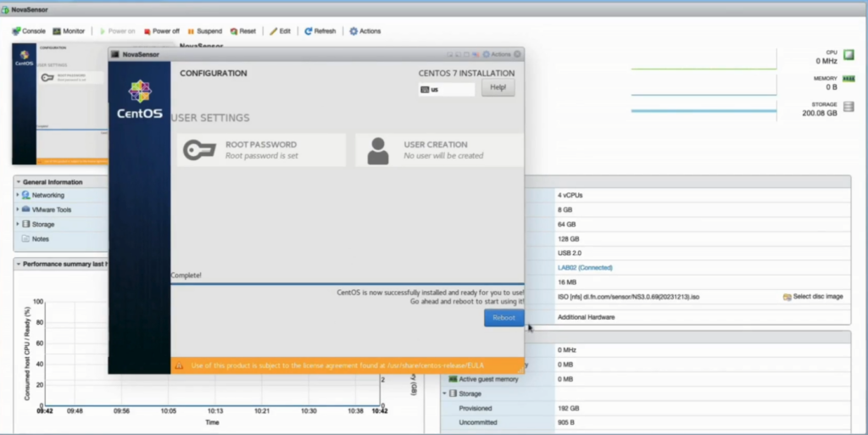868x435 pixels.
Task: Click the Active guest memory icon
Action: [453, 379]
